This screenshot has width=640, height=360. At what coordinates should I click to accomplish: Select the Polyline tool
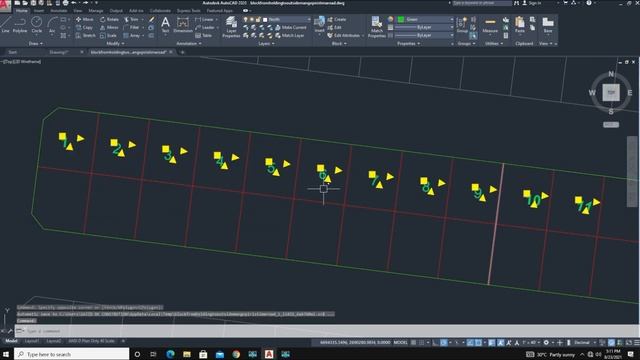(20, 24)
